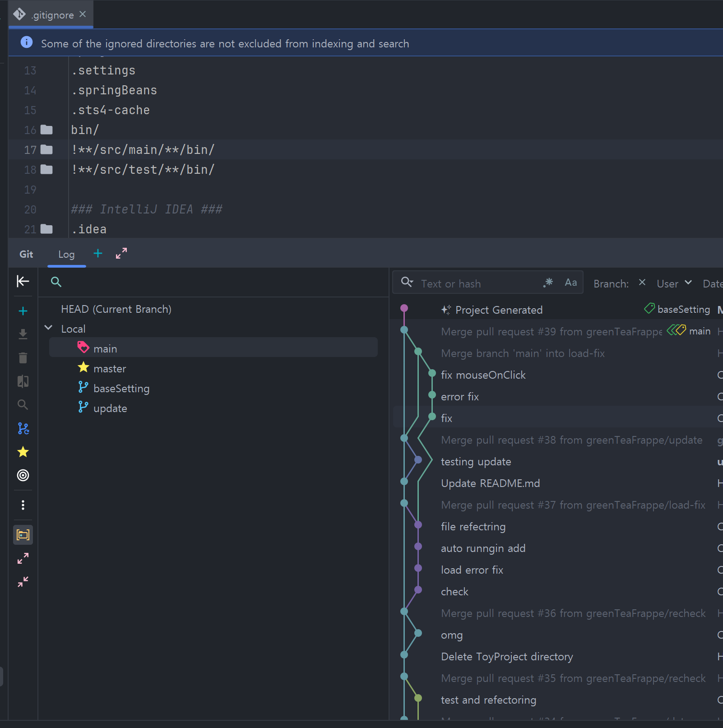Toggle regex search option
Screen dimensions: 723x728
548,283
